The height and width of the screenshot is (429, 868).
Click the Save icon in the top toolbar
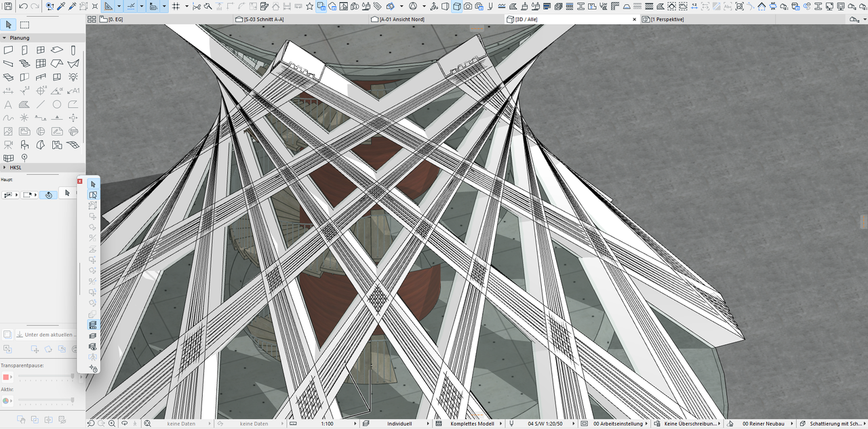point(7,6)
